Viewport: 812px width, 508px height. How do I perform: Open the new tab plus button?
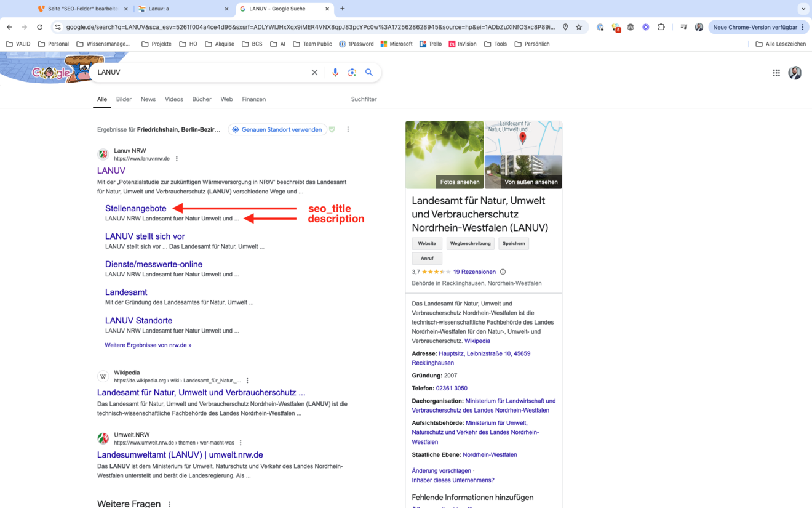point(343,9)
